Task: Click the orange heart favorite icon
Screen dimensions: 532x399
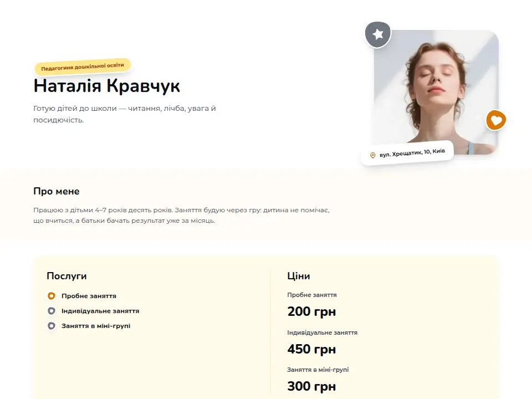Action: coord(496,120)
